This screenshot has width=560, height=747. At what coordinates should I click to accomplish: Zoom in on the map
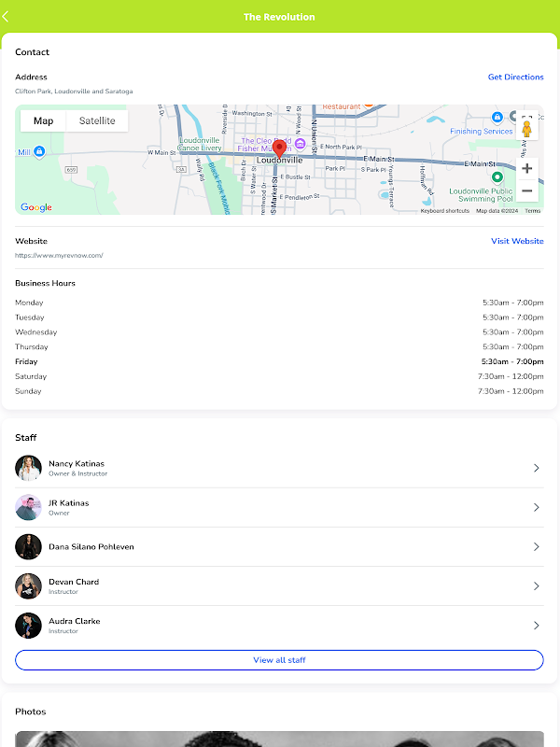click(x=526, y=168)
